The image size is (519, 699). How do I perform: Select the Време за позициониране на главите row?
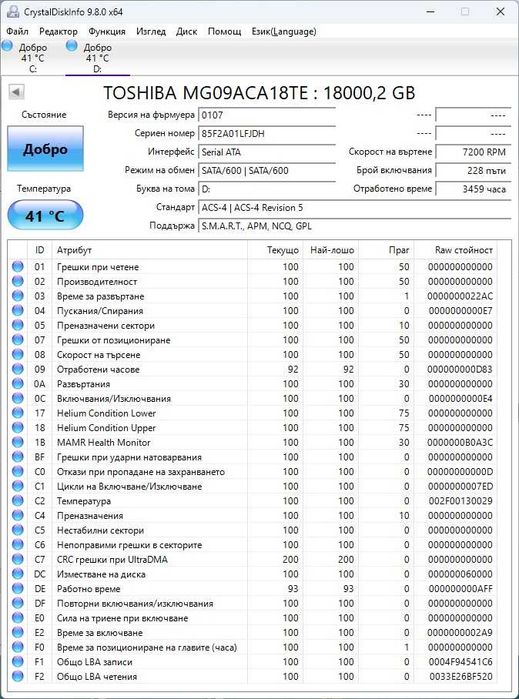[x=252, y=647]
